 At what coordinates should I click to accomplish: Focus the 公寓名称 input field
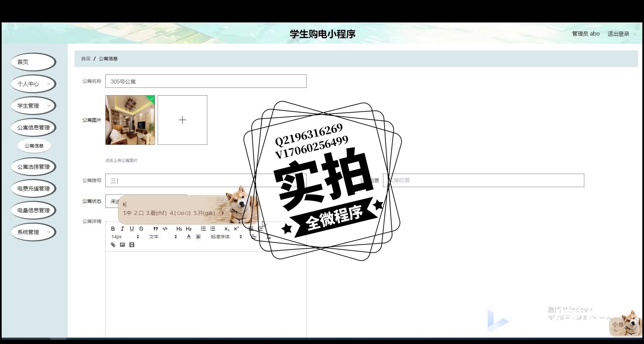[206, 81]
